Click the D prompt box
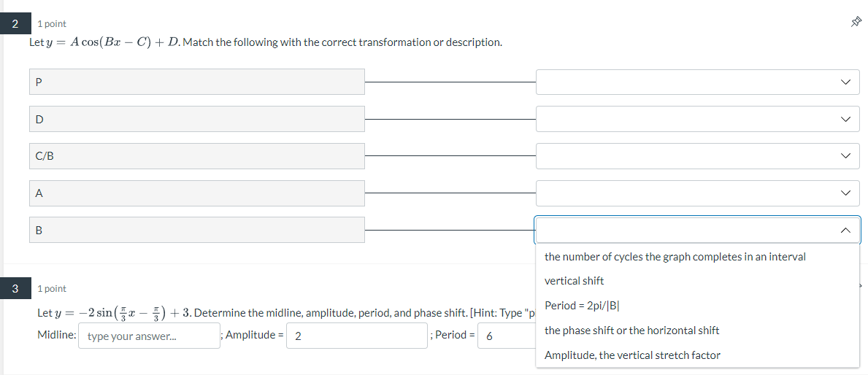Image resolution: width=868 pixels, height=375 pixels. 197,119
